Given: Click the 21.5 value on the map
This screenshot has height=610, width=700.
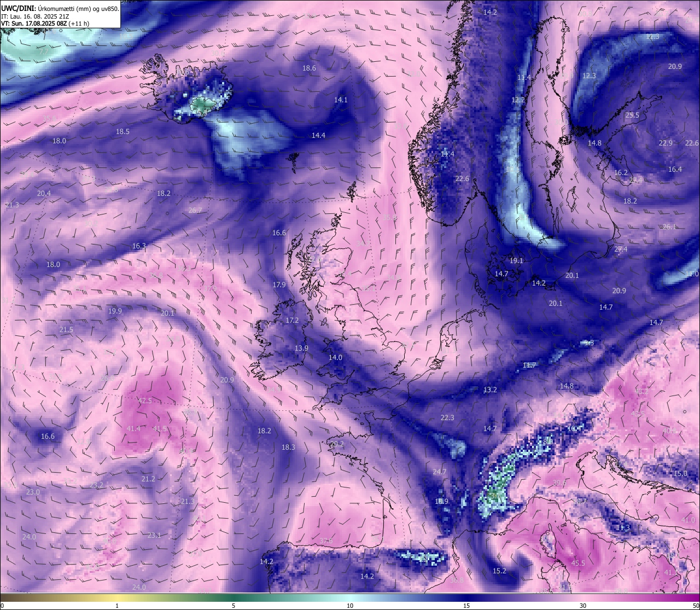Looking at the screenshot, I should pyautogui.click(x=66, y=329).
